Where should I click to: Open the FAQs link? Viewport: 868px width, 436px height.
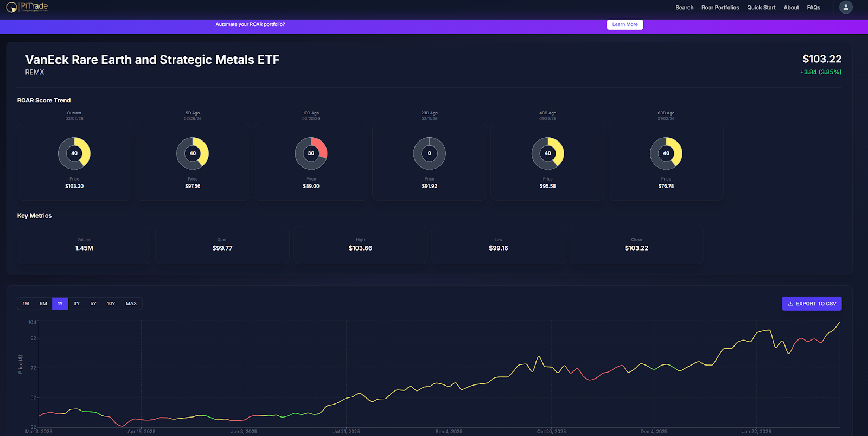pyautogui.click(x=814, y=8)
